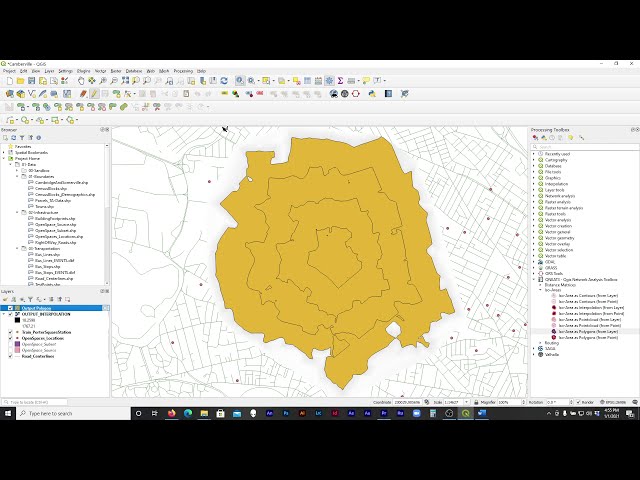Hide the OpenSpaces_Locations layer
This screenshot has height=480, width=640.
pos(10,338)
